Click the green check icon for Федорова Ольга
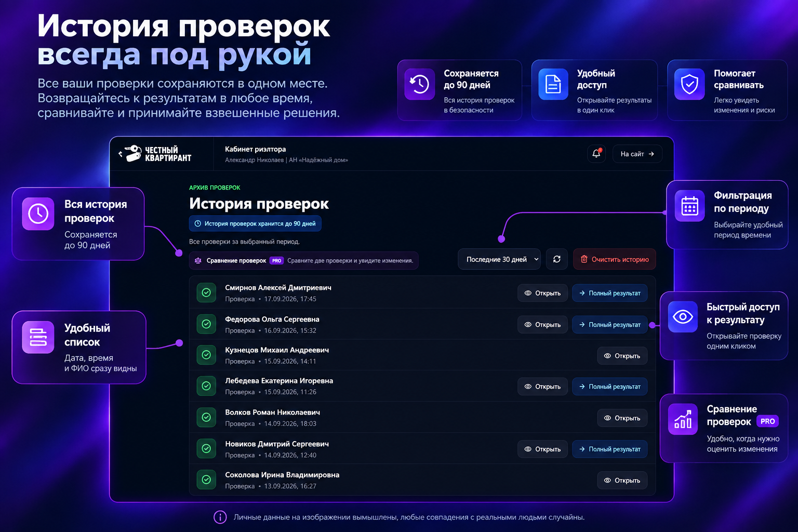Viewport: 798px width, 532px height. 206,324
